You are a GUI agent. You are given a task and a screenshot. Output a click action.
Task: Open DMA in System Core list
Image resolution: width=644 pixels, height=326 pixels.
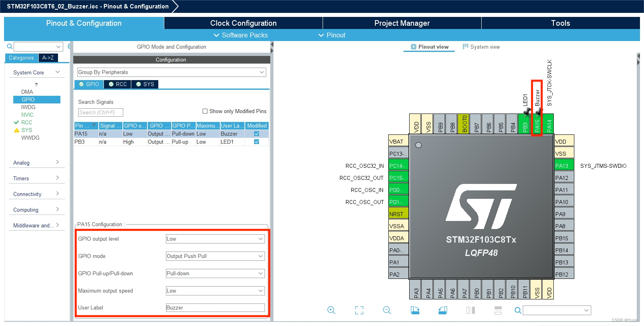(27, 92)
